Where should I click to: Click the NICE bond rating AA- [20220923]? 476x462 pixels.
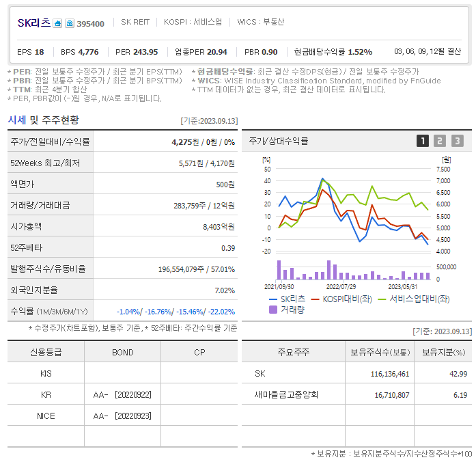[122, 416]
